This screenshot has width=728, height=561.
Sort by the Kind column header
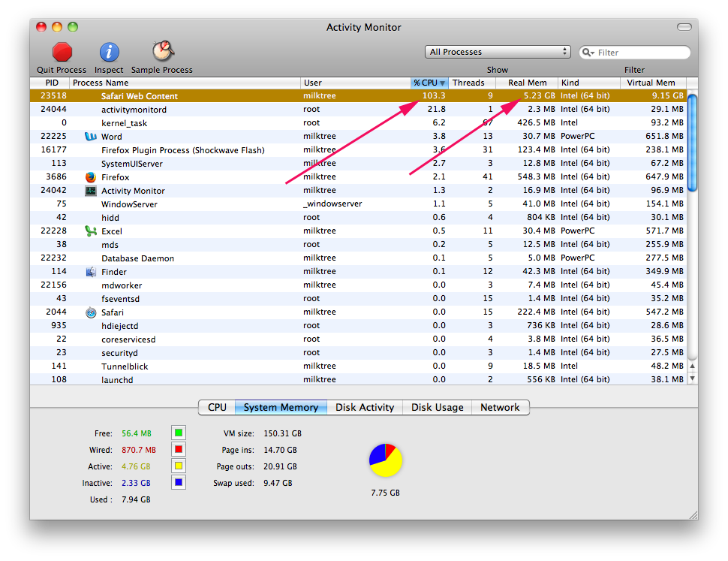(x=588, y=83)
